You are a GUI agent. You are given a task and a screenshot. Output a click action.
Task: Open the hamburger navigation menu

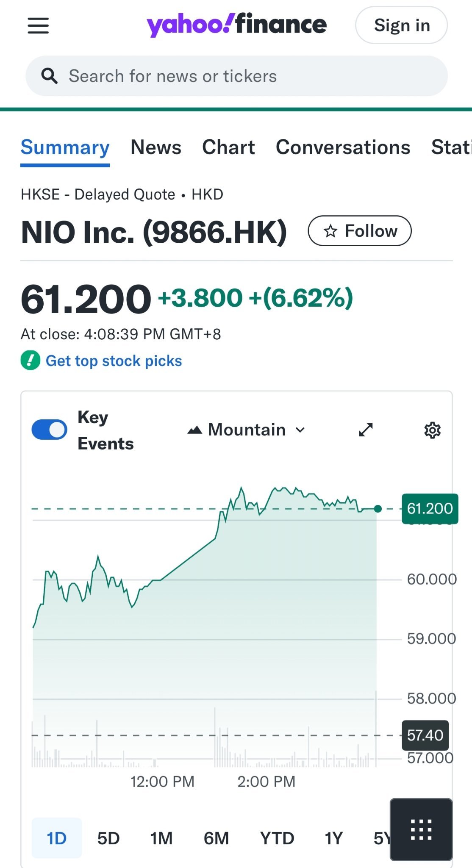pyautogui.click(x=38, y=25)
